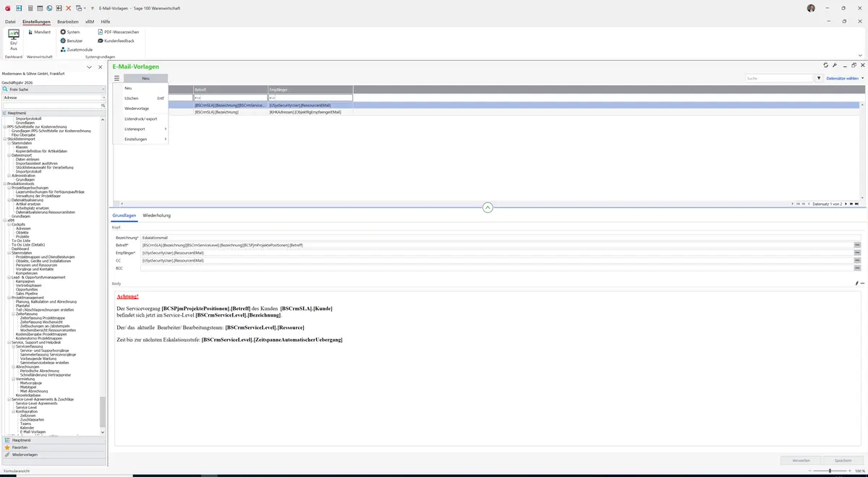Viewport: 868px width, 477px height.
Task: Click the Verwerfen button
Action: (801, 460)
